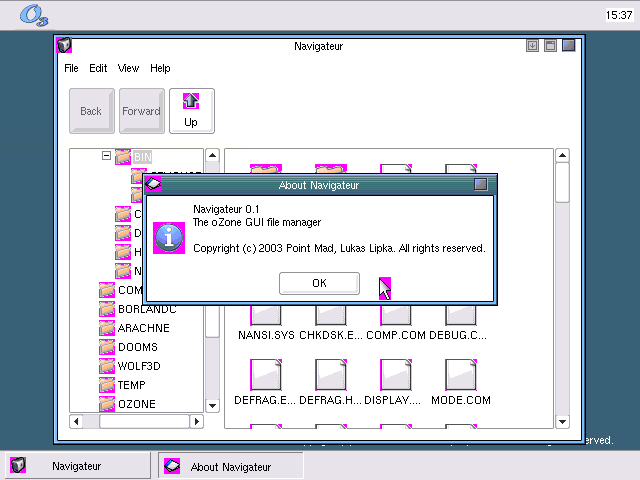Click the tree horizontal scrollbar thumb
The width and height of the screenshot is (640, 480).
144,421
